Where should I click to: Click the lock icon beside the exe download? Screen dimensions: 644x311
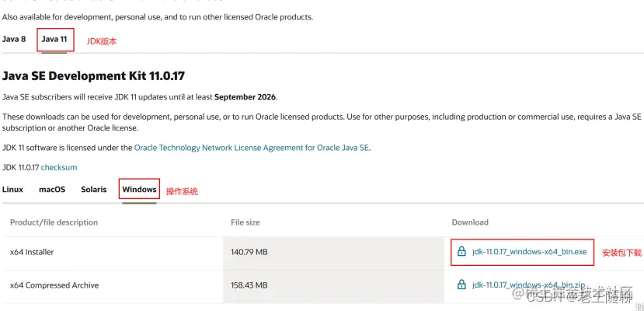pos(462,251)
